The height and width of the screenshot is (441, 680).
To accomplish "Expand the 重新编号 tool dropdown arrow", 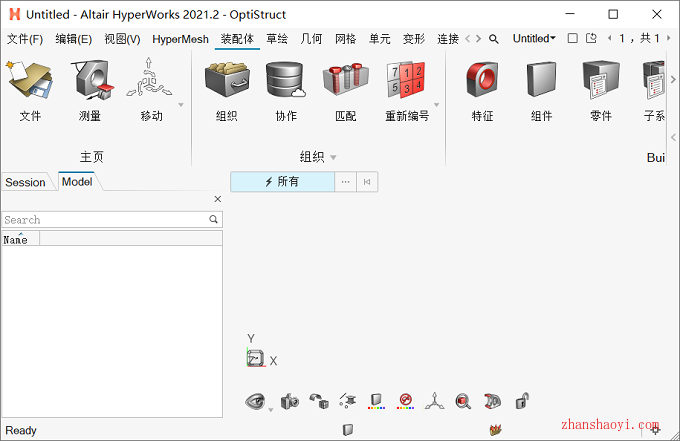I will tap(437, 105).
